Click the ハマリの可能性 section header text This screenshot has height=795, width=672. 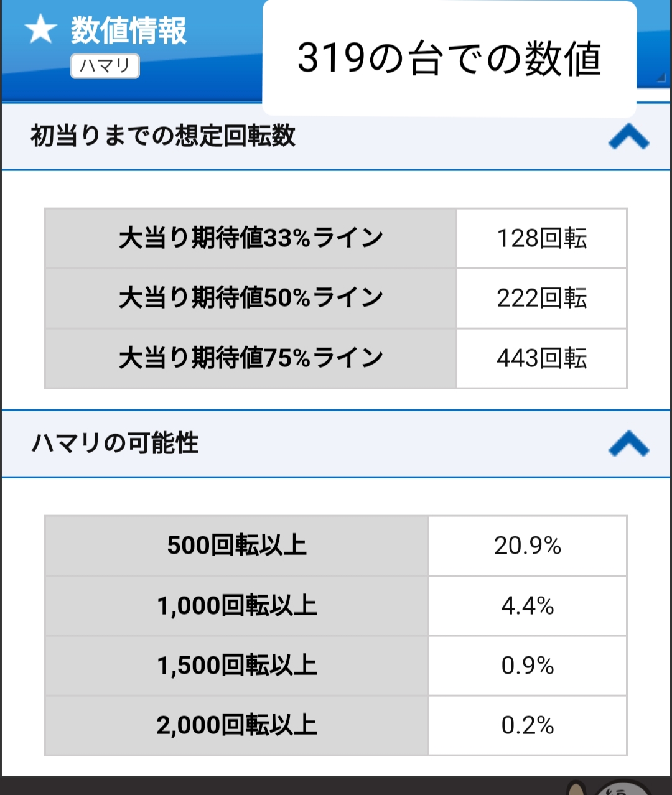pyautogui.click(x=115, y=444)
